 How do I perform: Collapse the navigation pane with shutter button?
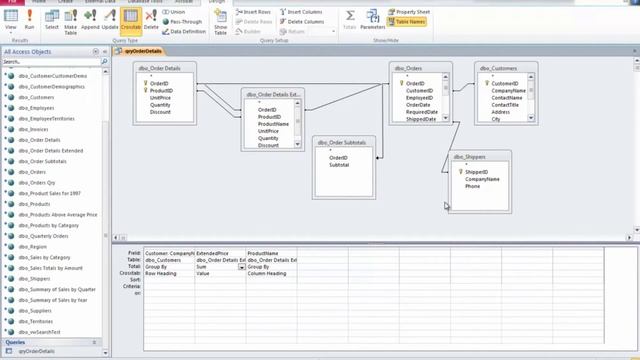[105, 51]
